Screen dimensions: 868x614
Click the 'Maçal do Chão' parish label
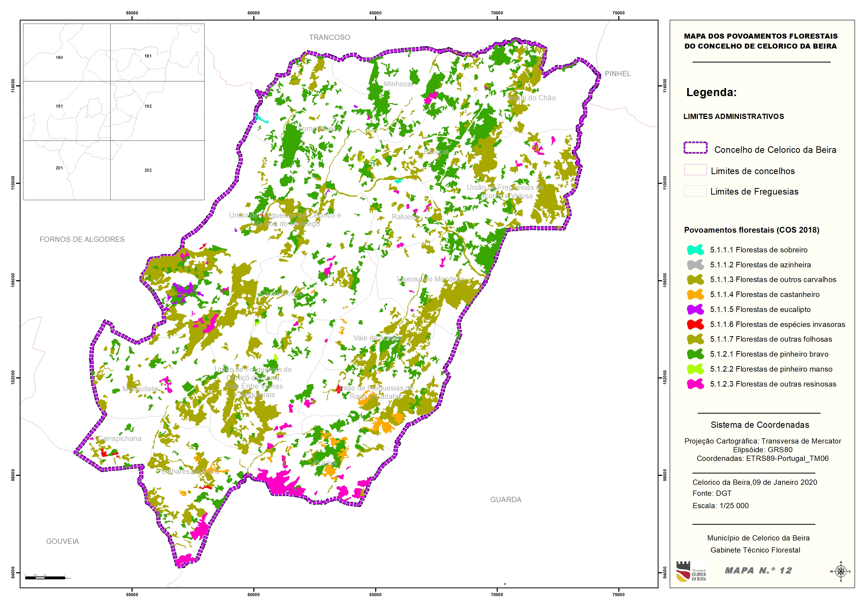[x=531, y=98]
